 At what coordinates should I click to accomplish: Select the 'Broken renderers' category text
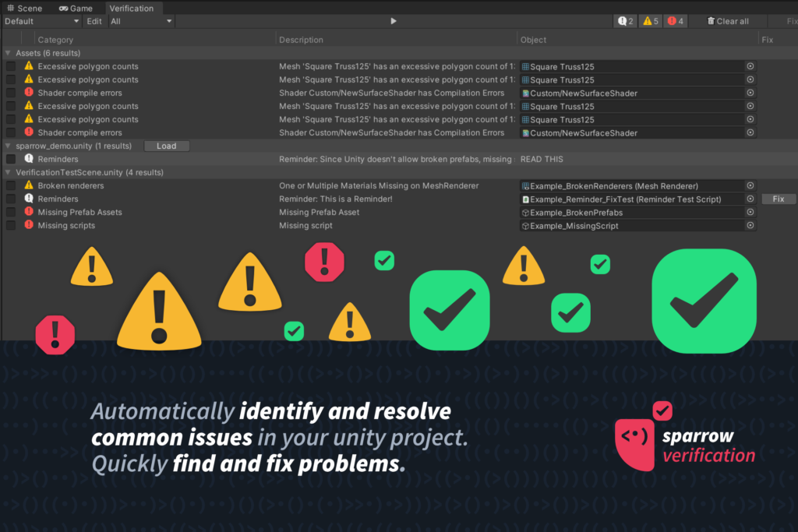coord(71,185)
